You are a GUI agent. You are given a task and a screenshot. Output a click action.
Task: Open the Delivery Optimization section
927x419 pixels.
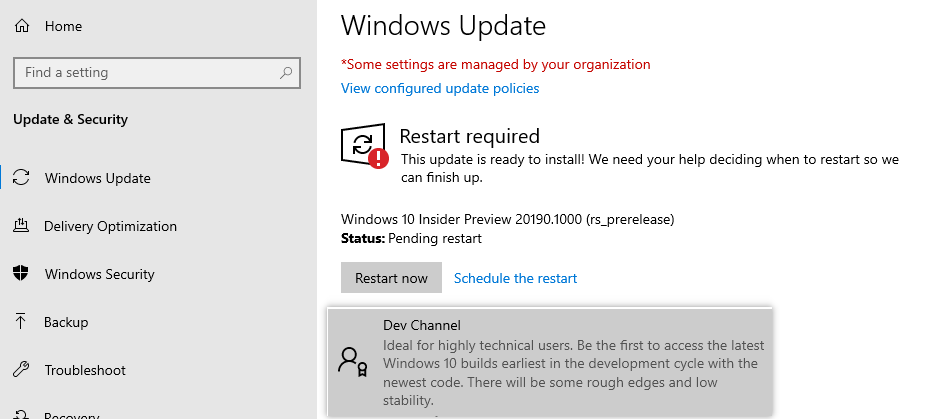tap(110, 226)
